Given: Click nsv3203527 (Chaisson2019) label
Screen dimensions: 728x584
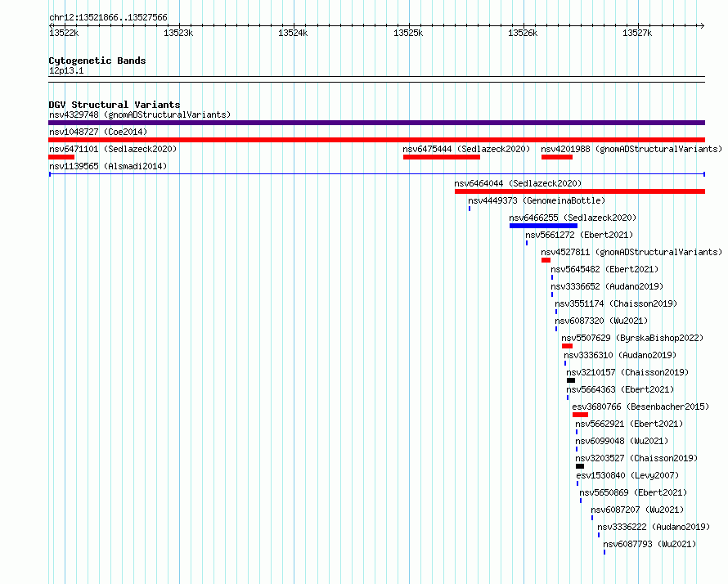Looking at the screenshot, I should click(x=636, y=458).
